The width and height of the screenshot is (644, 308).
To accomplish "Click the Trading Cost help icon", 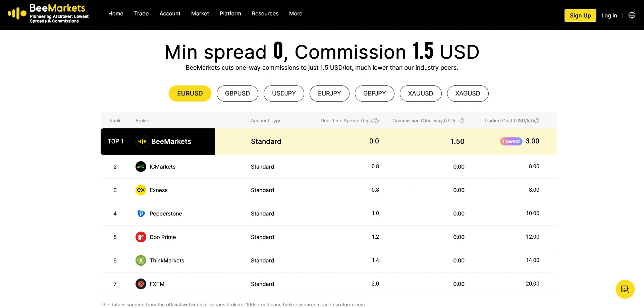I will (537, 121).
